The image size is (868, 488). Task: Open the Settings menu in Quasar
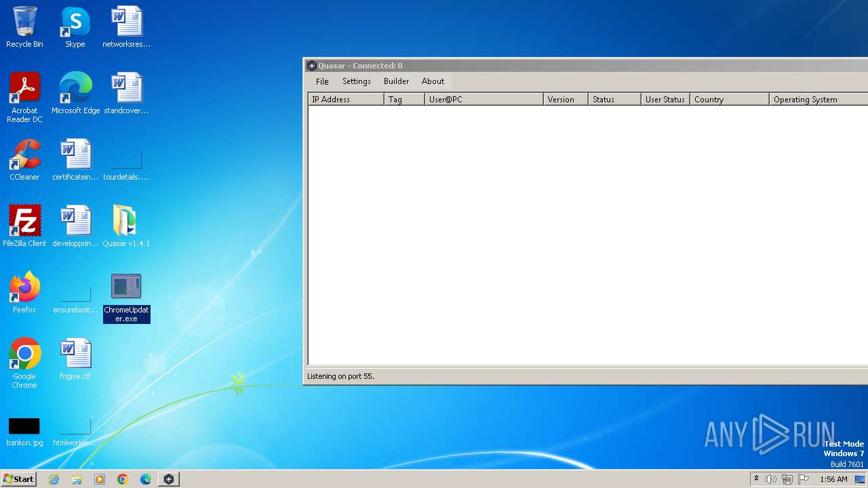coord(356,81)
